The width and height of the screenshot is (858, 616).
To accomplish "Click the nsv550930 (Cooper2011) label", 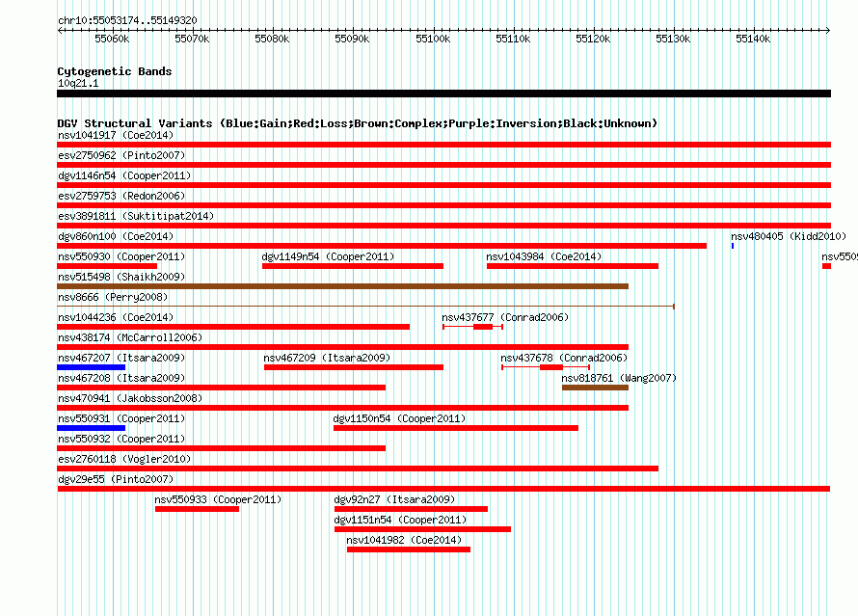I will point(121,256).
